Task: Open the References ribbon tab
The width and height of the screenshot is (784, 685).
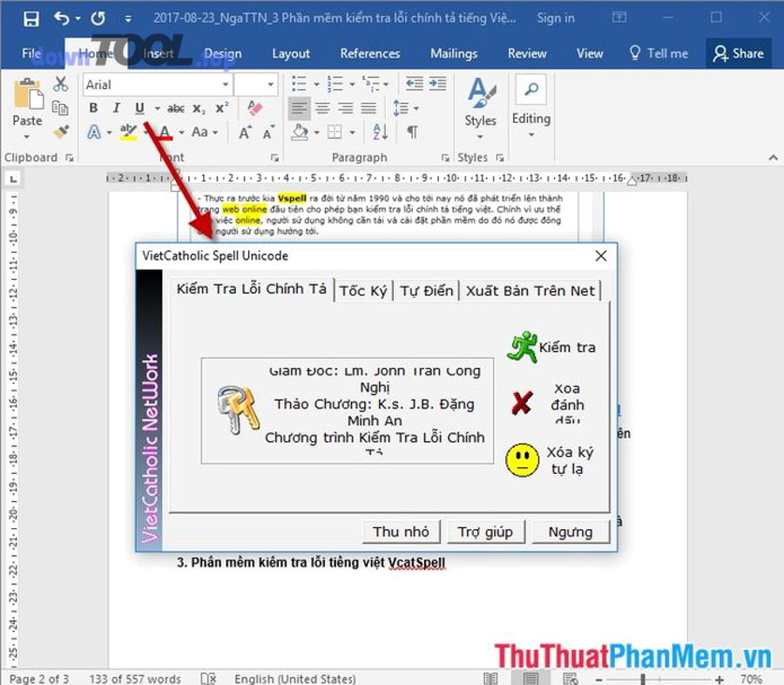Action: (370, 53)
